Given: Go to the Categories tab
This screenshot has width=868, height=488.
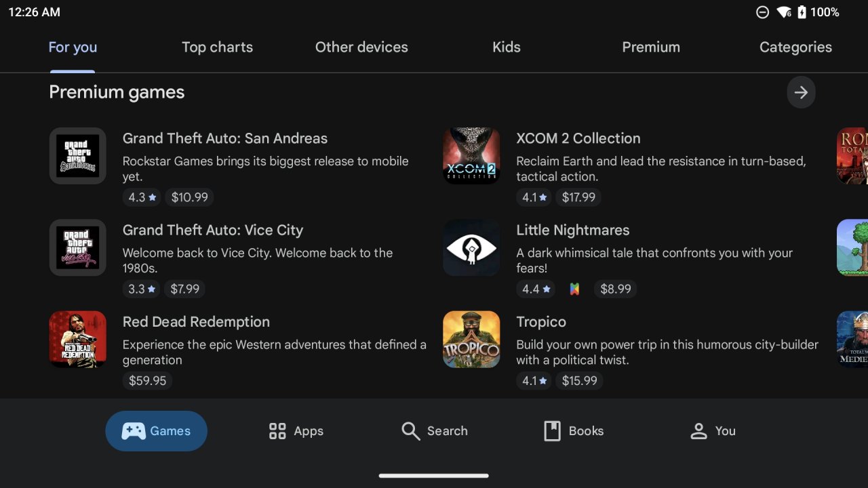Looking at the screenshot, I should (x=795, y=47).
